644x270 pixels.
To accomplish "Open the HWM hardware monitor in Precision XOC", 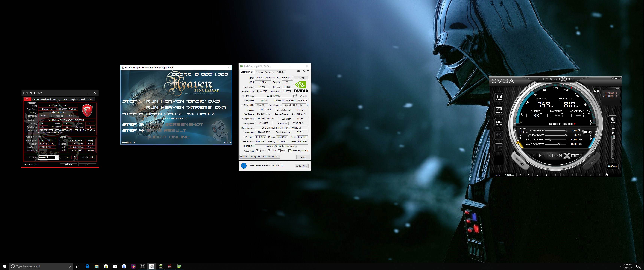I will [x=499, y=97].
